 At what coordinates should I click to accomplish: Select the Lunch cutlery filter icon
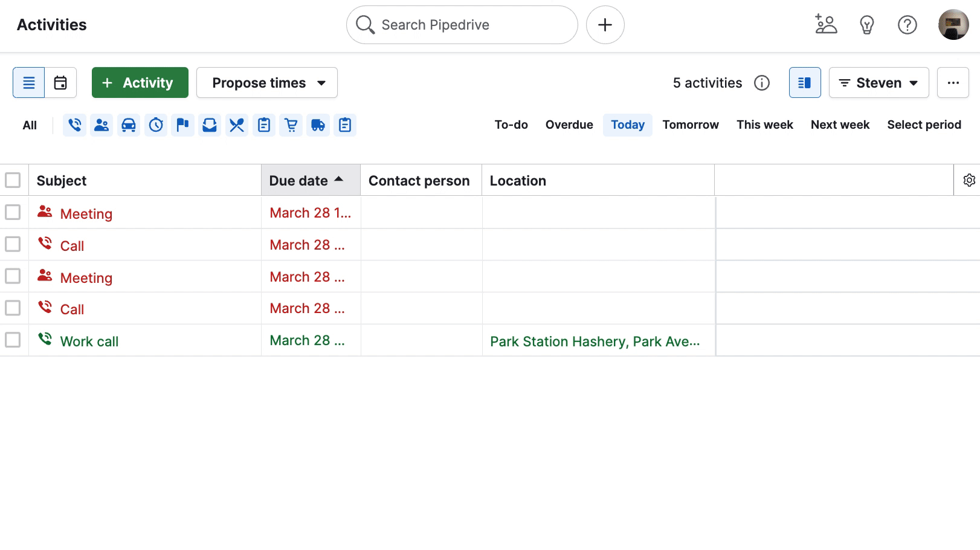tap(236, 125)
